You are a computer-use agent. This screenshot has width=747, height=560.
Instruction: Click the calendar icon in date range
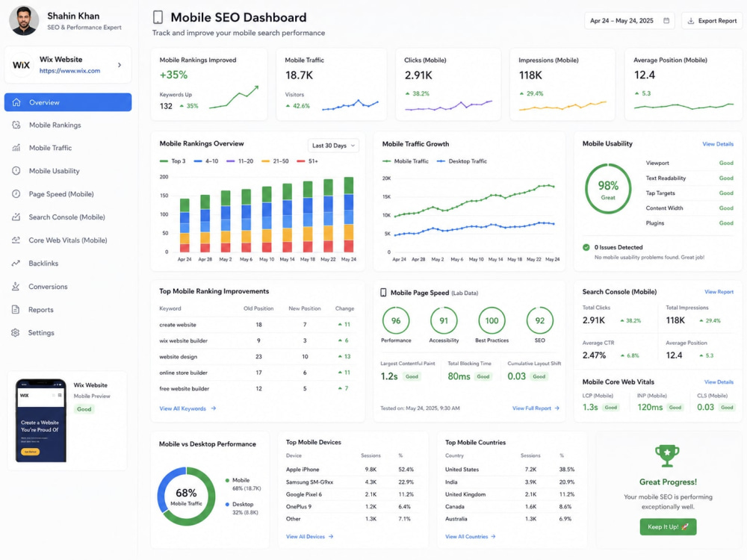(666, 20)
